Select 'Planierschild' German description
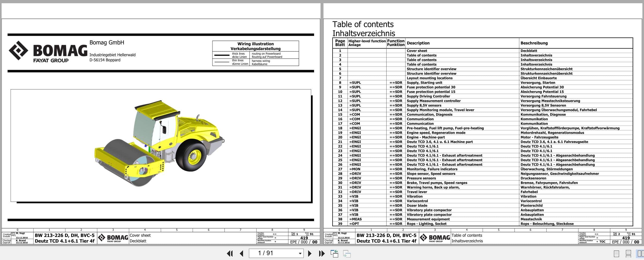 click(x=531, y=205)
